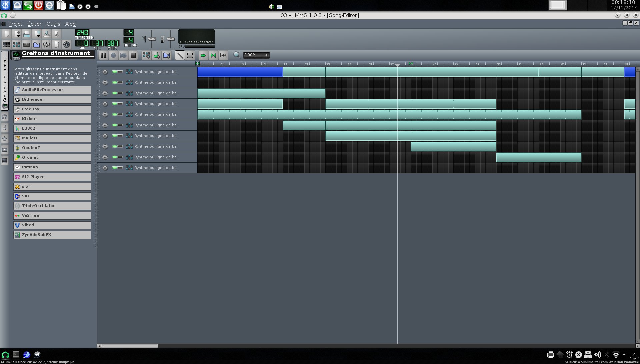This screenshot has height=364, width=640.
Task: Select the draw mode pencil tool
Action: pyautogui.click(x=180, y=55)
